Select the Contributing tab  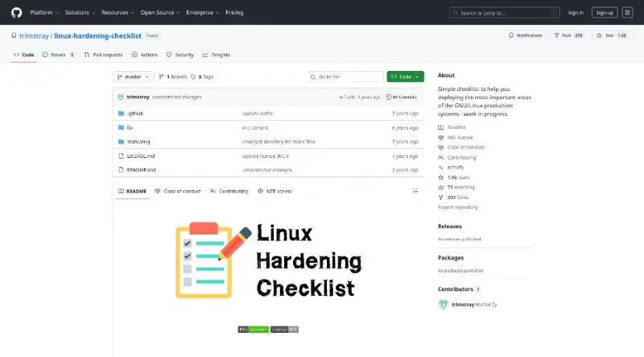coord(229,191)
